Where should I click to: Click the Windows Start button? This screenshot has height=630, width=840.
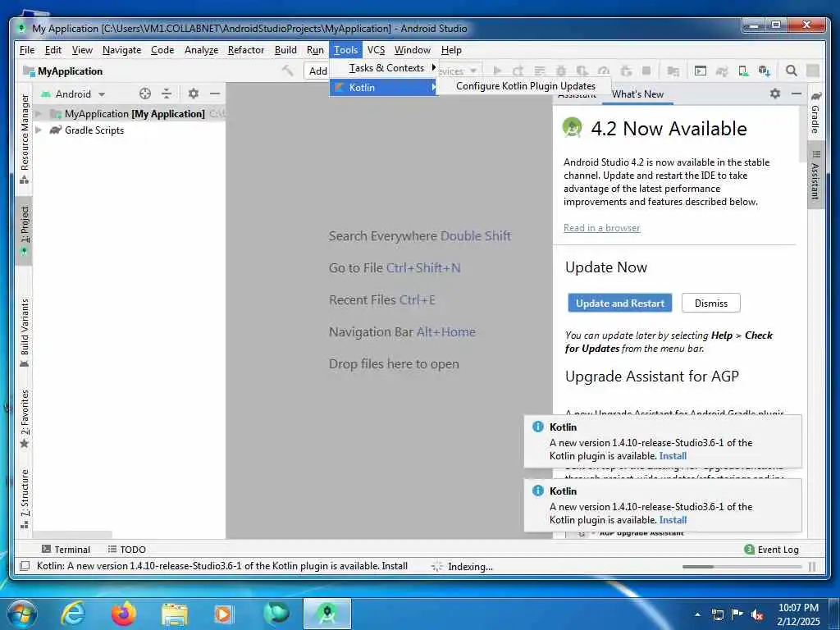[22, 614]
